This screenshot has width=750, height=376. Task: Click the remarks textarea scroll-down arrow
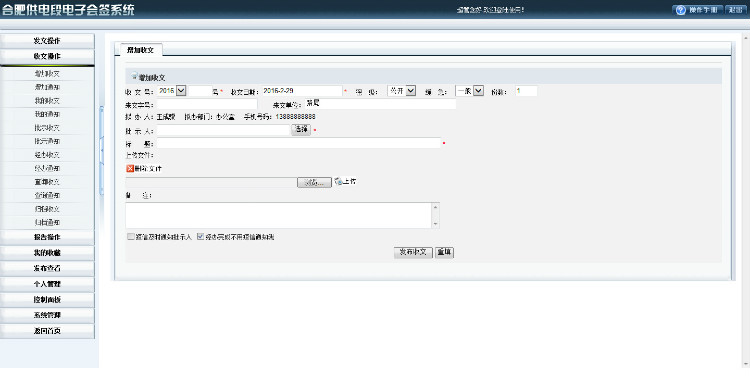click(435, 223)
